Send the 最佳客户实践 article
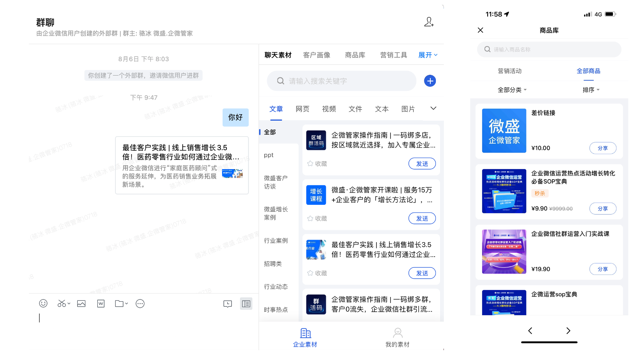 pyautogui.click(x=422, y=273)
